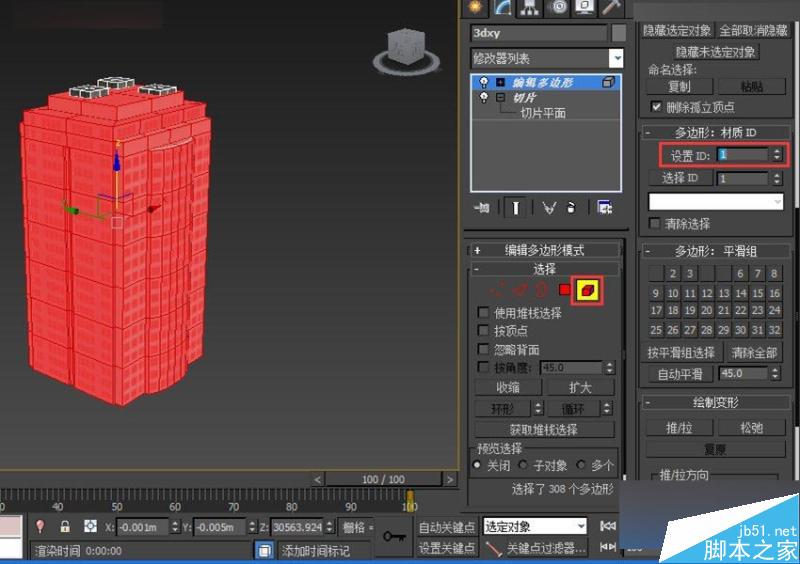Click the 扩大 grow selection button
The height and width of the screenshot is (564, 800).
[580, 387]
